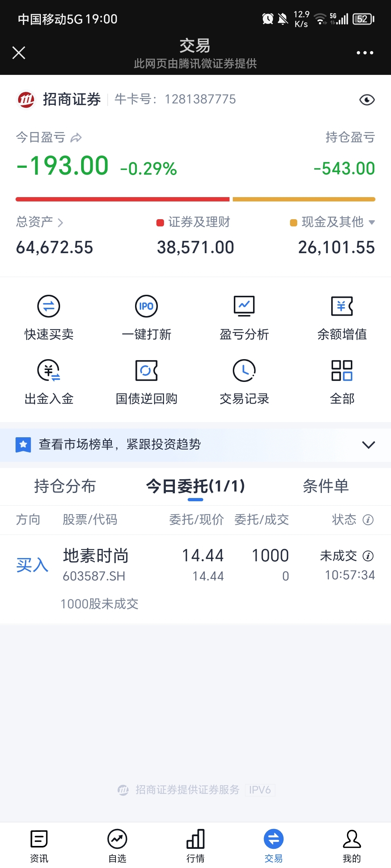Go to 自选 watchlist navigation
Screen dimensions: 391x868
coord(117,846)
